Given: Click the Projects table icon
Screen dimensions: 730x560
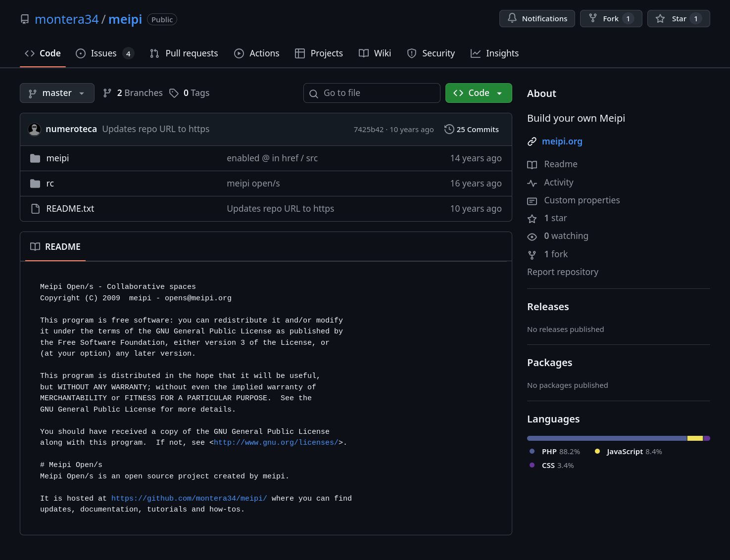Looking at the screenshot, I should point(300,53).
